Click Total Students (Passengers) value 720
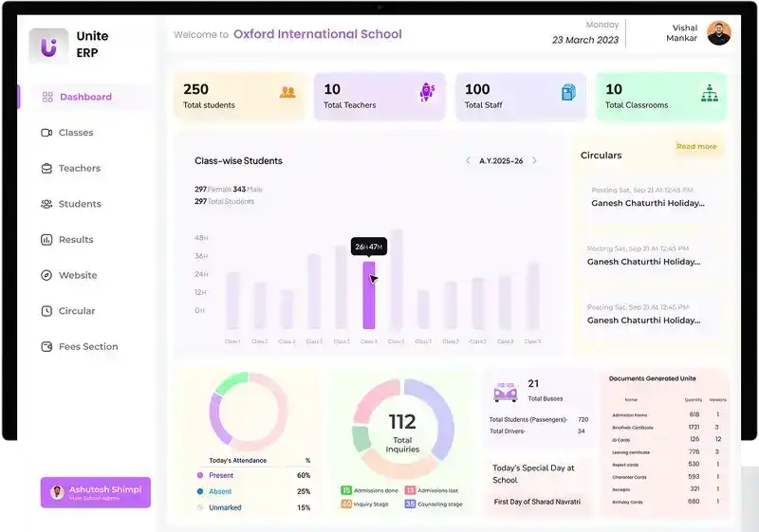 (583, 419)
